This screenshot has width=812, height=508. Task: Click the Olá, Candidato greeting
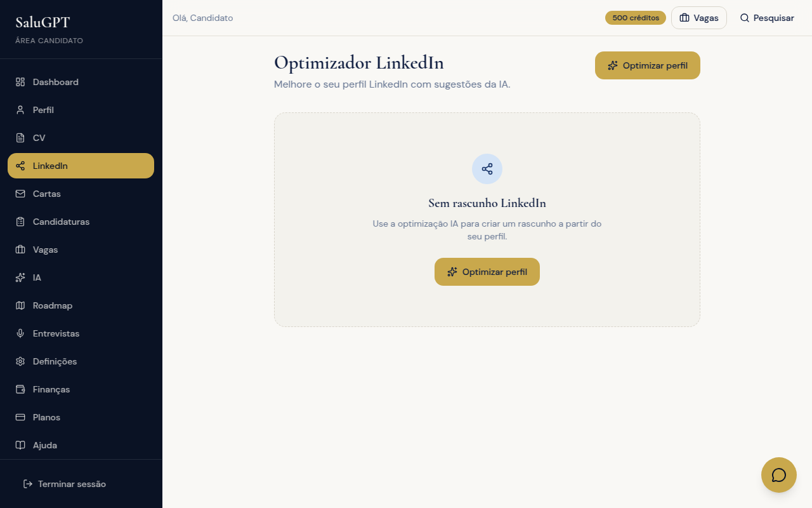coord(203,18)
